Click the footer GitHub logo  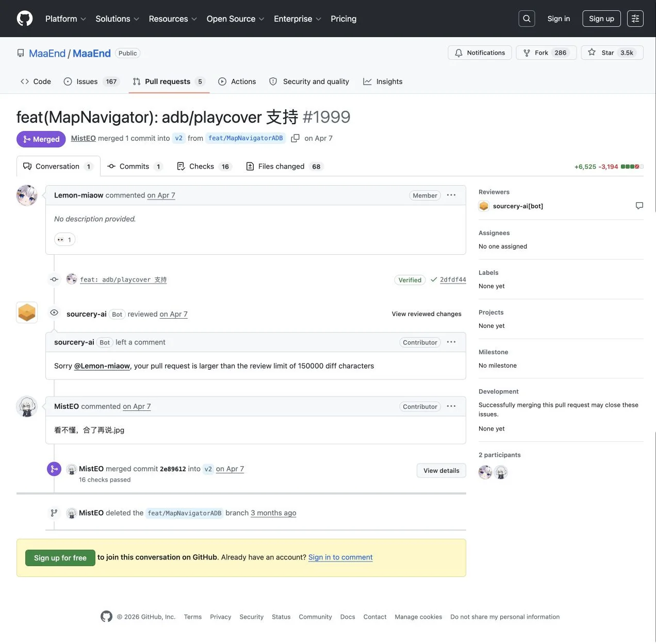coord(106,617)
